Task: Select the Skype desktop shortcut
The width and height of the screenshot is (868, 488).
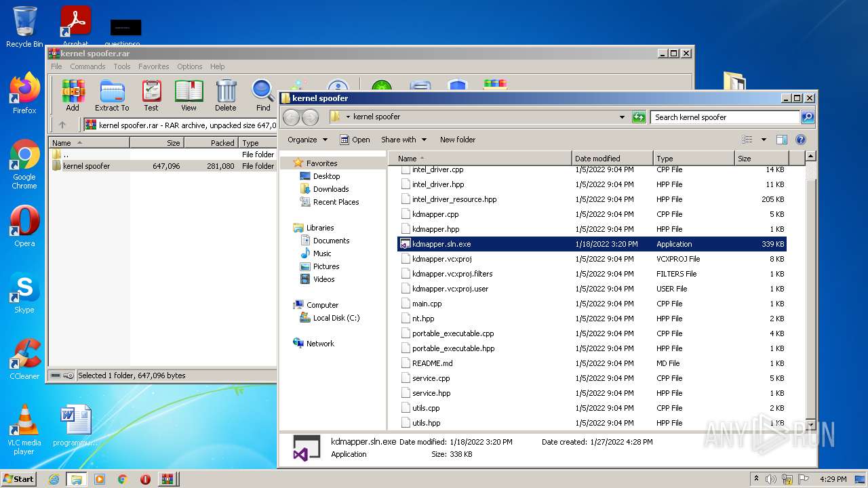Action: pos(24,293)
